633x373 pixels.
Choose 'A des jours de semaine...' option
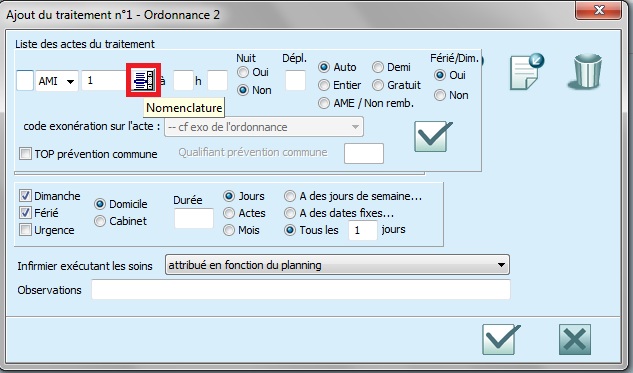coord(290,196)
